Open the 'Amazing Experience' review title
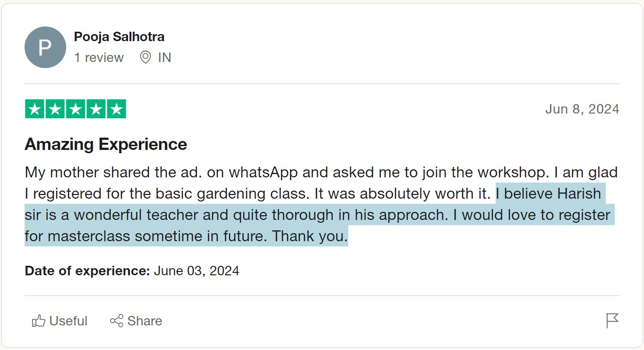Screen dimensions: 644x350 point(106,144)
